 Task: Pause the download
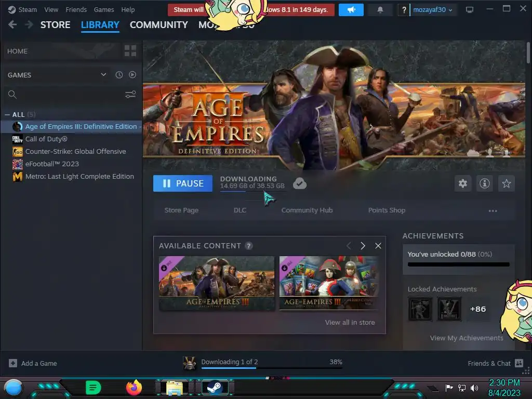click(x=182, y=183)
